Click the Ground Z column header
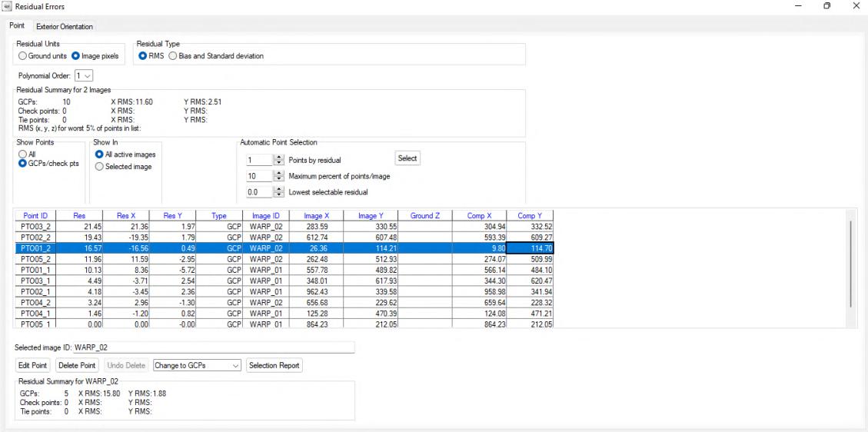The height and width of the screenshot is (432, 868). coord(424,216)
